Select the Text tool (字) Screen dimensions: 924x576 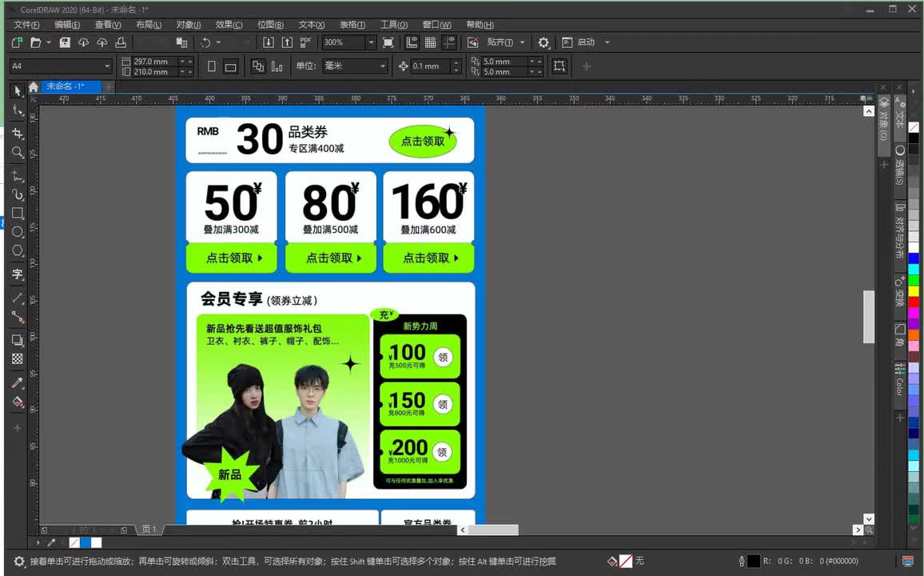[x=18, y=274]
